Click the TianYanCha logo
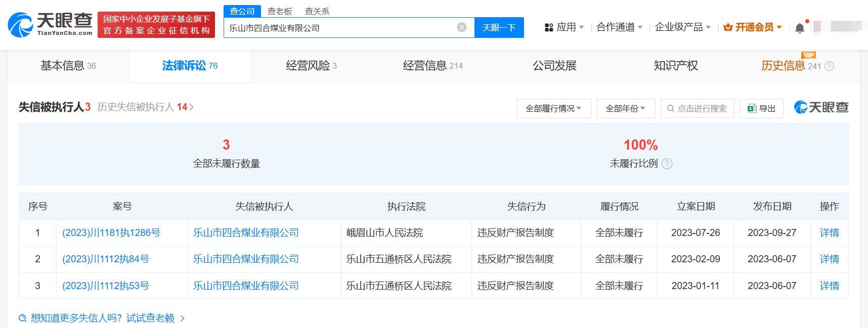Viewport: 868px width, 328px height. pyautogui.click(x=50, y=24)
